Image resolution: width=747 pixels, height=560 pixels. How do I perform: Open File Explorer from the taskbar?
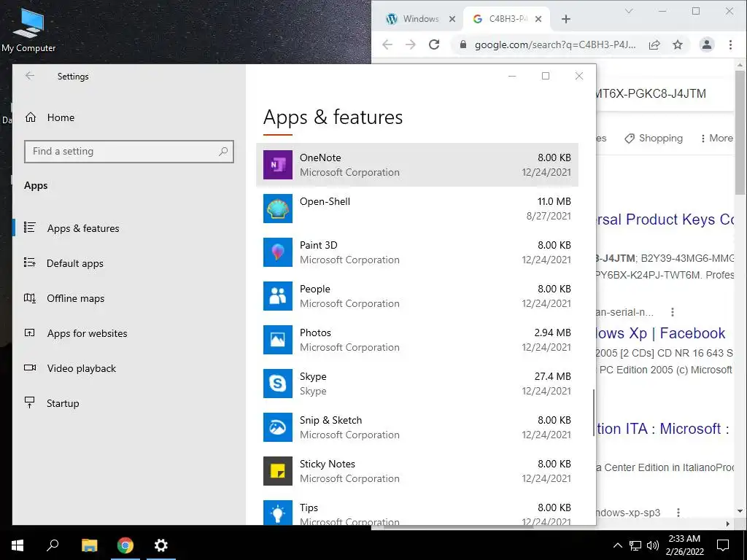click(89, 545)
